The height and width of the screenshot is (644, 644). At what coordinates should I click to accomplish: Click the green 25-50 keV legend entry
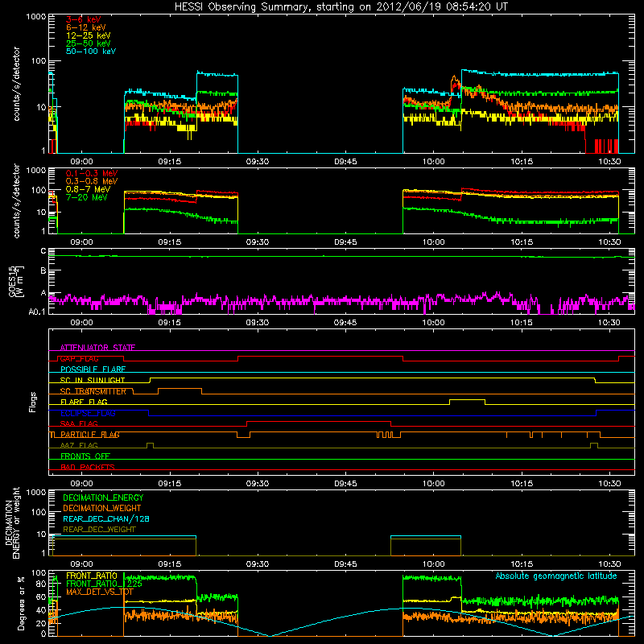pyautogui.click(x=88, y=43)
